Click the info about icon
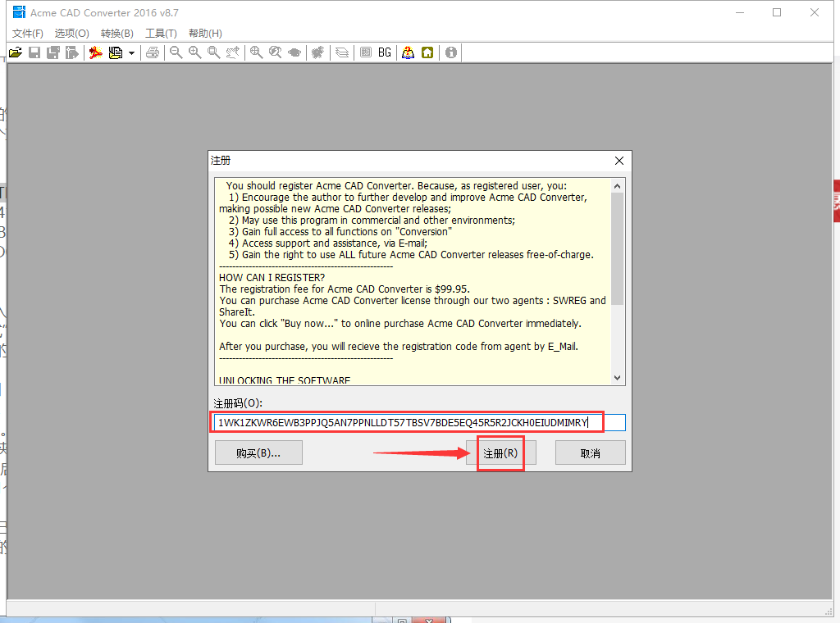Screen dimensions: 840x623 pos(451,52)
